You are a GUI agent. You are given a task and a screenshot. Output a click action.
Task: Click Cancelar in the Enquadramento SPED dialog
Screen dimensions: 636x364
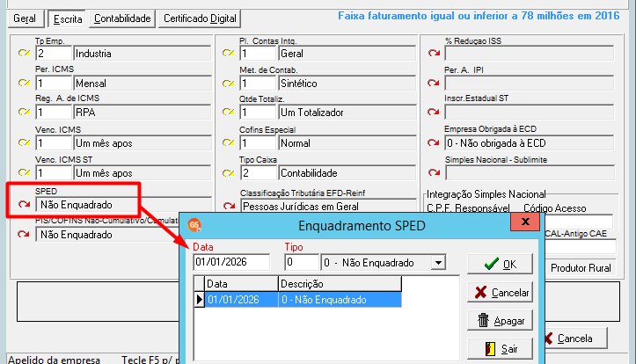pos(500,292)
